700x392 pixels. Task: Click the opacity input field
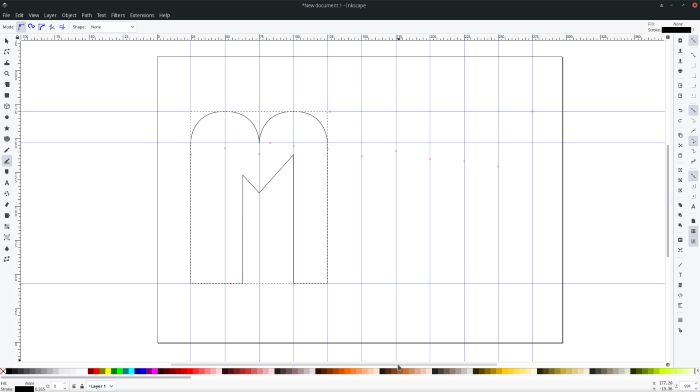[58, 386]
